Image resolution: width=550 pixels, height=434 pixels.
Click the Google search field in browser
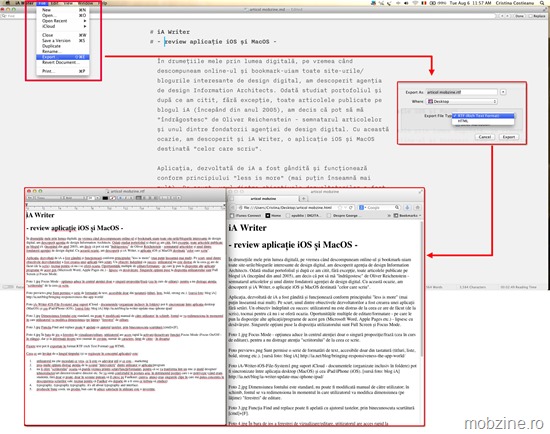coord(380,207)
